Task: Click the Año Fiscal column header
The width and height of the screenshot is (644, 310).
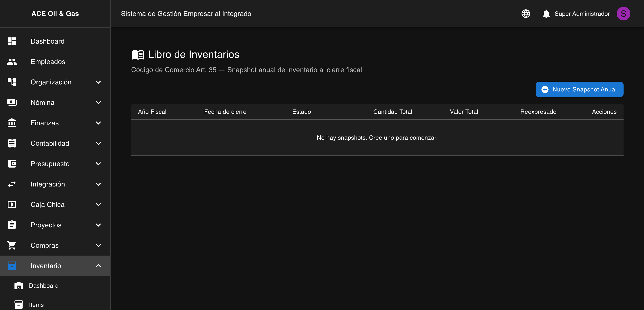Action: [152, 112]
